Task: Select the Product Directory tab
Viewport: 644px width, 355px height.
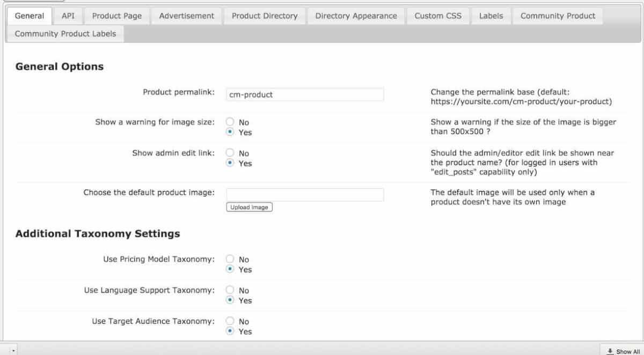Action: (x=265, y=16)
